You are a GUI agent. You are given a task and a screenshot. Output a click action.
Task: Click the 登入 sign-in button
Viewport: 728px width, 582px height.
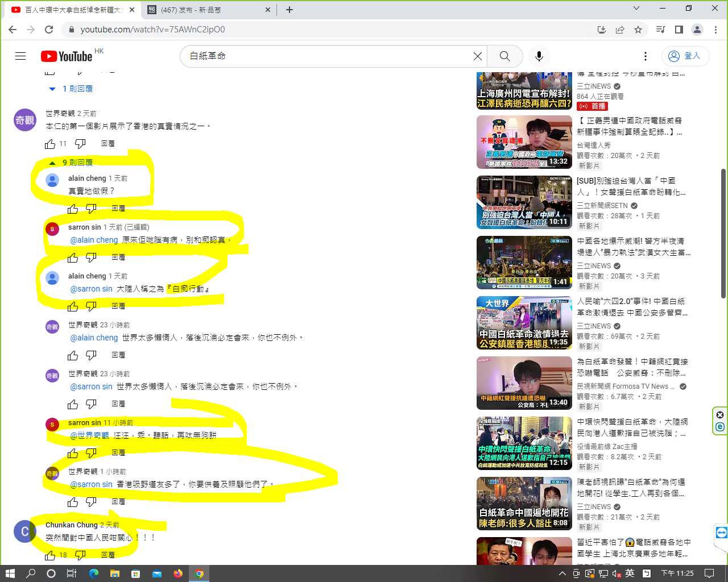coord(685,56)
